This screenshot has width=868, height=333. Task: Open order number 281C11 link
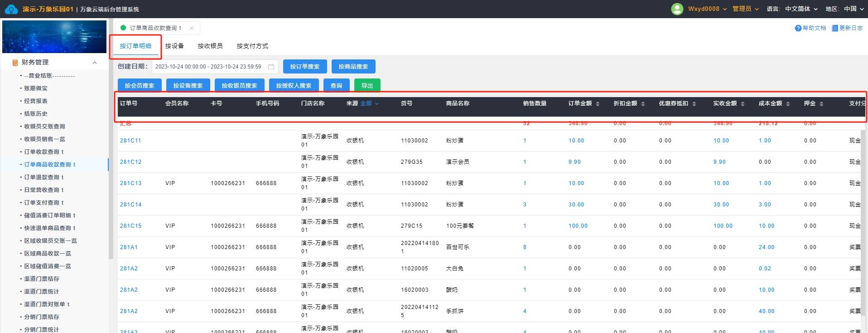tap(130, 141)
